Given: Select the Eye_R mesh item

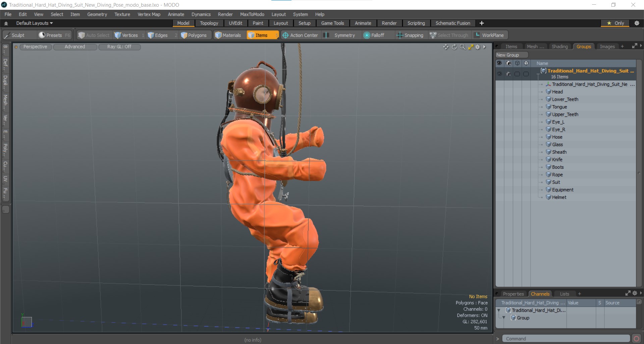Looking at the screenshot, I should (558, 130).
